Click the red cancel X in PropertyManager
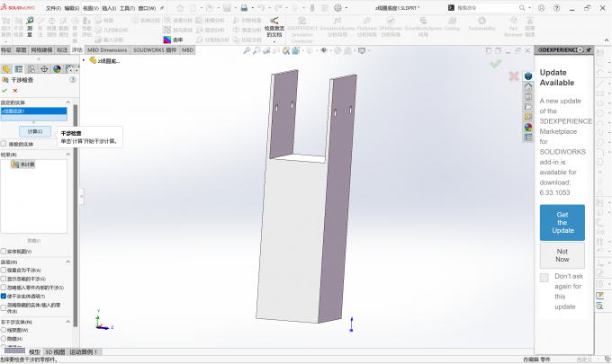This screenshot has width=612, height=364. click(15, 91)
